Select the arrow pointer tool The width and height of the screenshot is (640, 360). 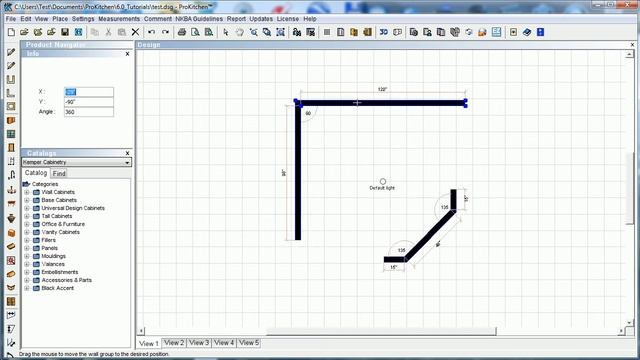coord(226,32)
